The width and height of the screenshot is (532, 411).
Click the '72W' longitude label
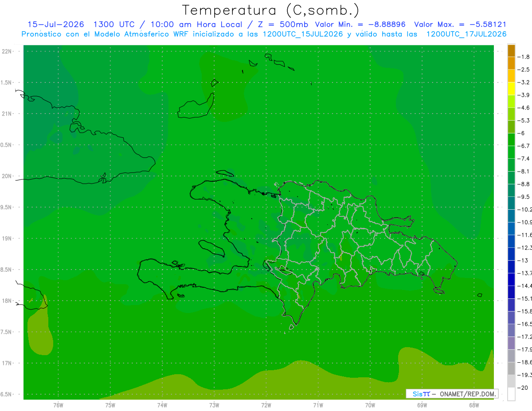266,405
